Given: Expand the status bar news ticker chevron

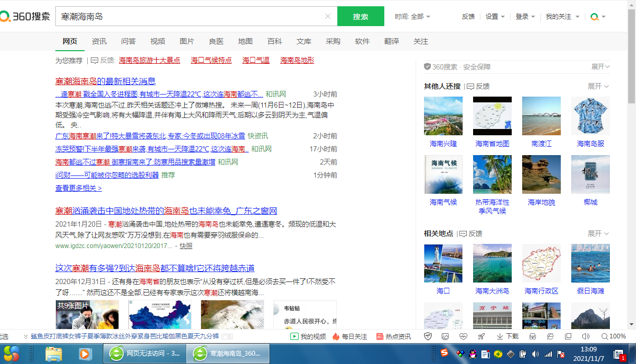Looking at the screenshot, I should (x=26, y=336).
